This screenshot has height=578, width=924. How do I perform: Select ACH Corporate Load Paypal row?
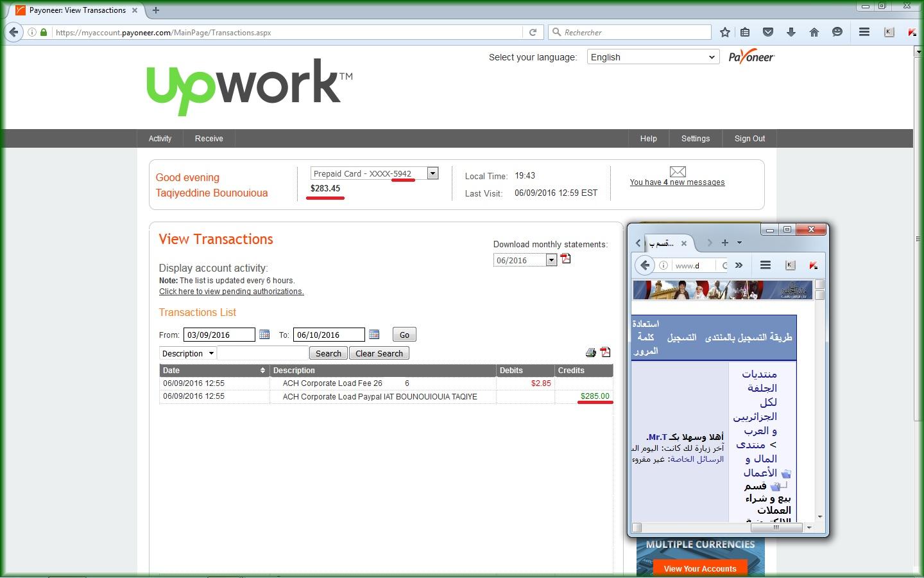click(x=386, y=397)
